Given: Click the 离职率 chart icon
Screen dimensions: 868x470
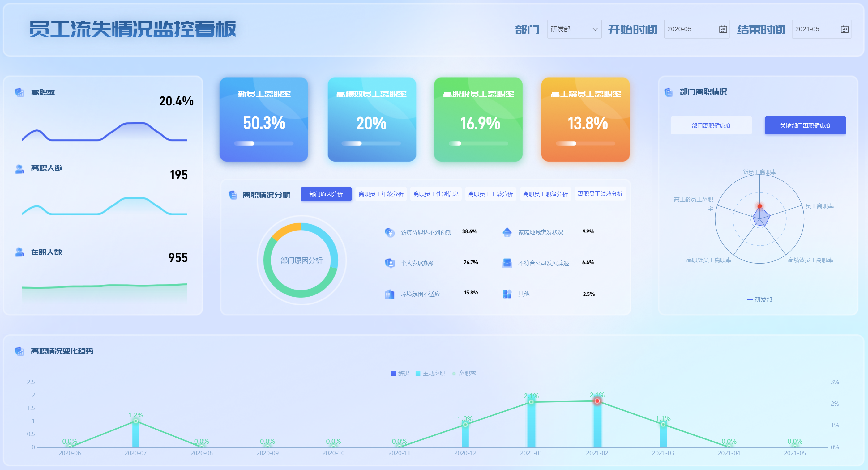Looking at the screenshot, I should click(19, 92).
